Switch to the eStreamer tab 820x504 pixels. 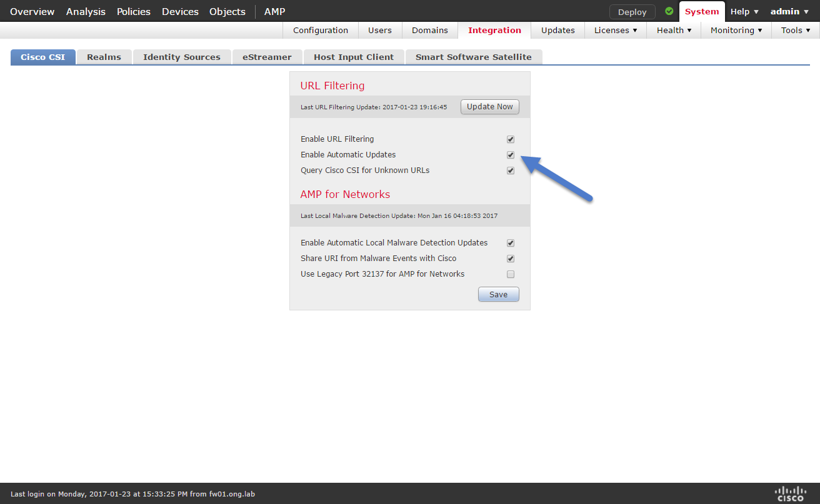267,57
